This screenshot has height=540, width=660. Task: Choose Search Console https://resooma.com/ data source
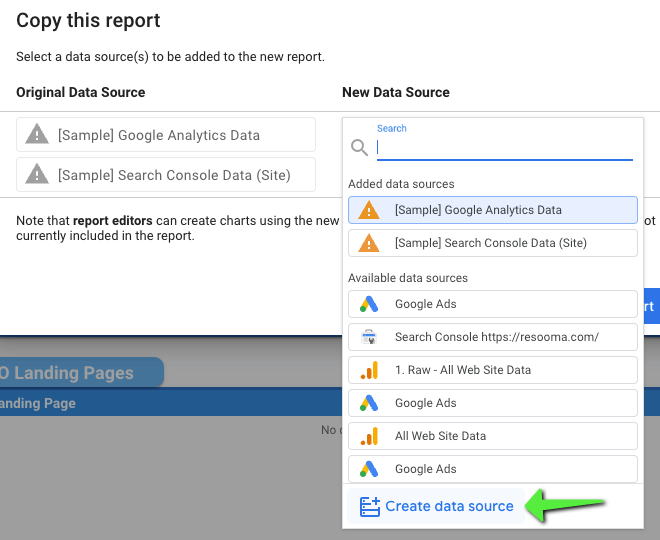(496, 337)
